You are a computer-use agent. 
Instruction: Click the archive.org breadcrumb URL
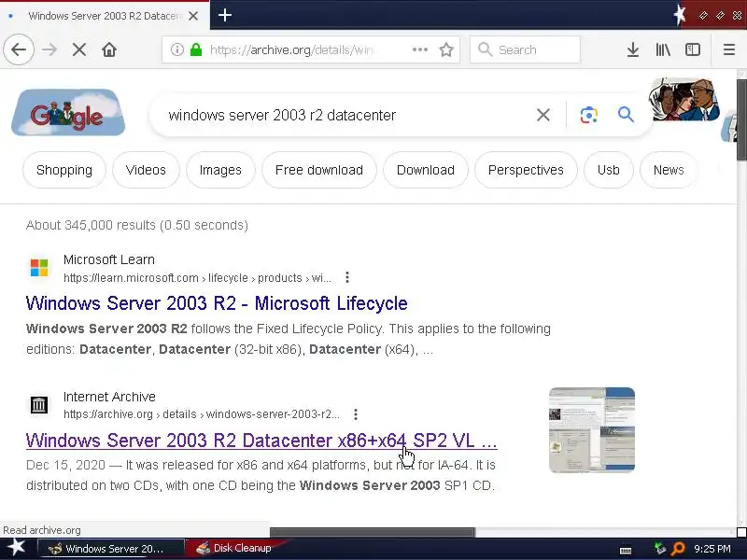coord(202,414)
